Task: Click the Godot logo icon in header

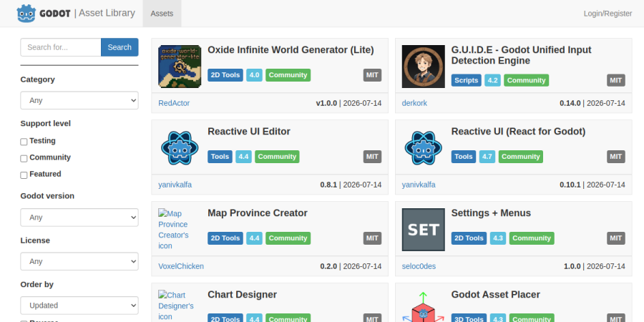Action: click(26, 13)
